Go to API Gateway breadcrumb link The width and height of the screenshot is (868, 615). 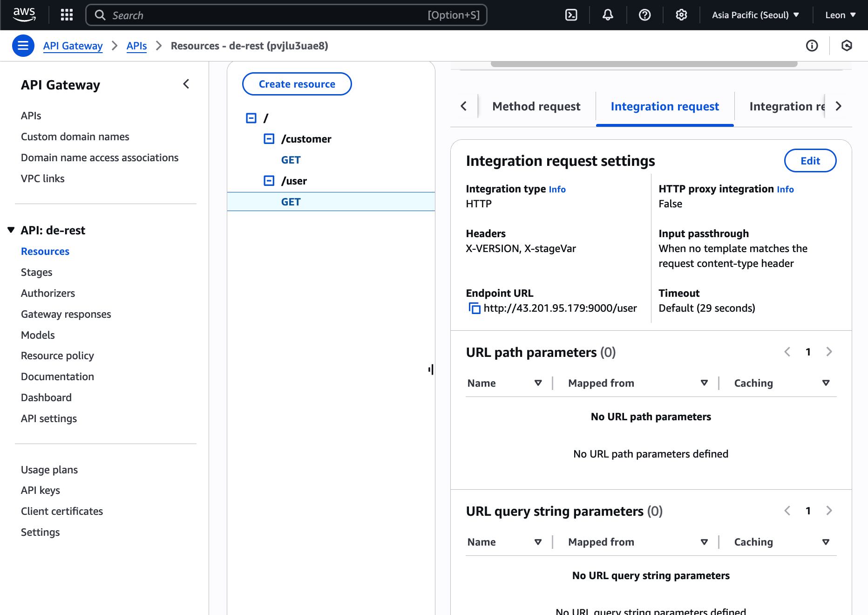tap(73, 46)
